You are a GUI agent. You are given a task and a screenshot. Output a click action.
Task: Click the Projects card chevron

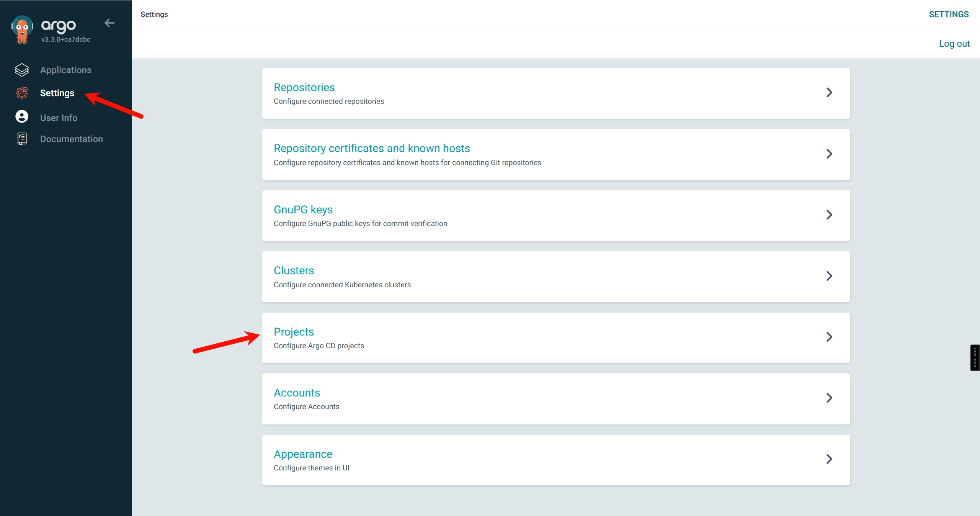pos(829,337)
